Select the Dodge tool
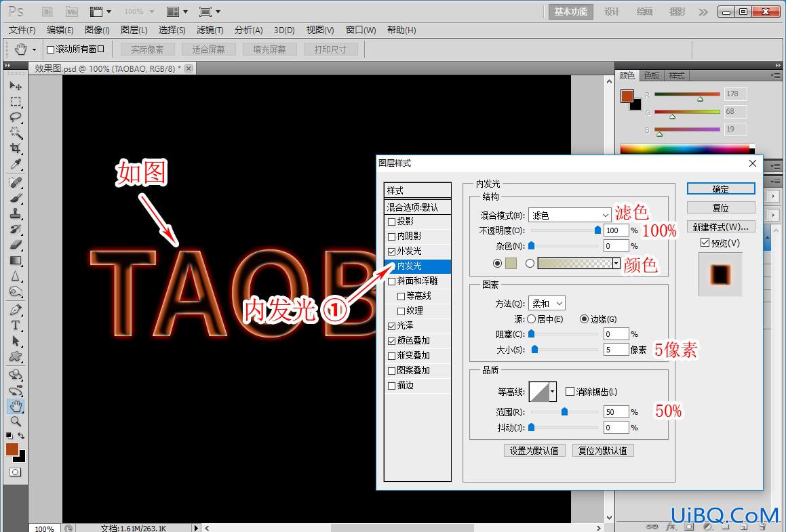 click(x=16, y=291)
